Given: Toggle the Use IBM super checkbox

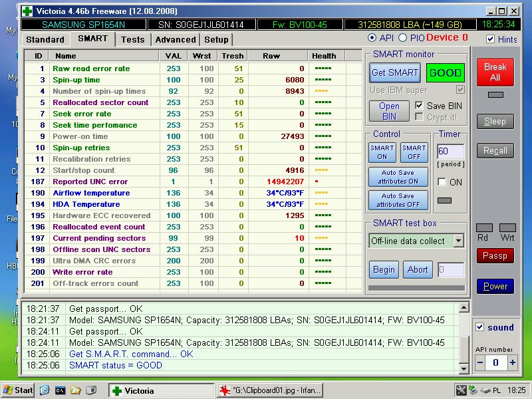Looking at the screenshot, I should [460, 90].
